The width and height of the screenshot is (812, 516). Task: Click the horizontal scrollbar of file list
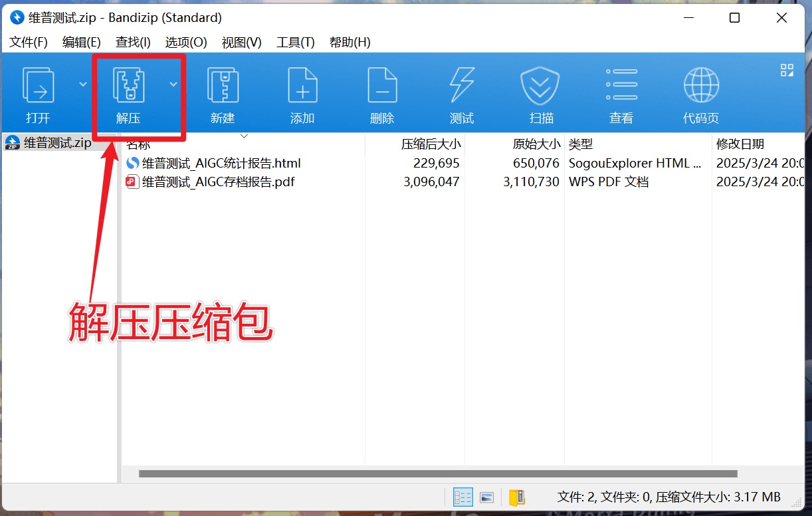click(x=438, y=473)
